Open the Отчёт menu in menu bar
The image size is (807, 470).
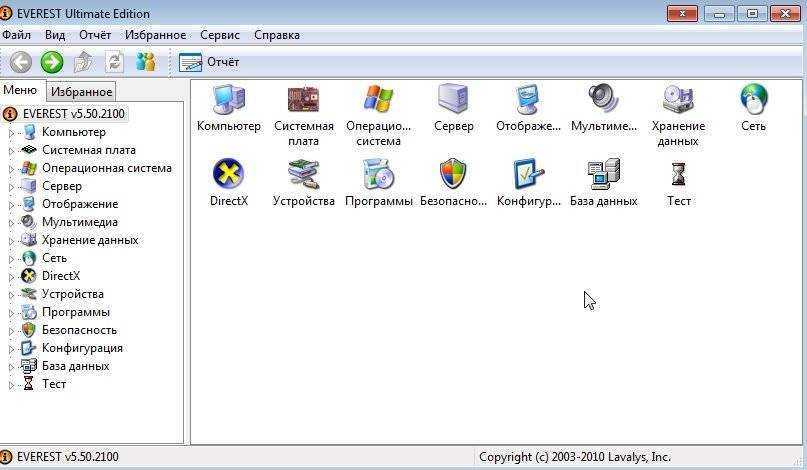(95, 35)
